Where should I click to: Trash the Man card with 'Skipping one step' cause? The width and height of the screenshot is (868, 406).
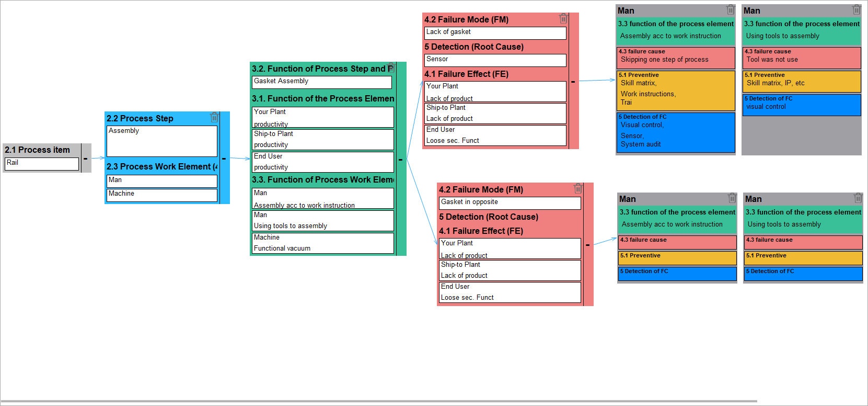(731, 10)
